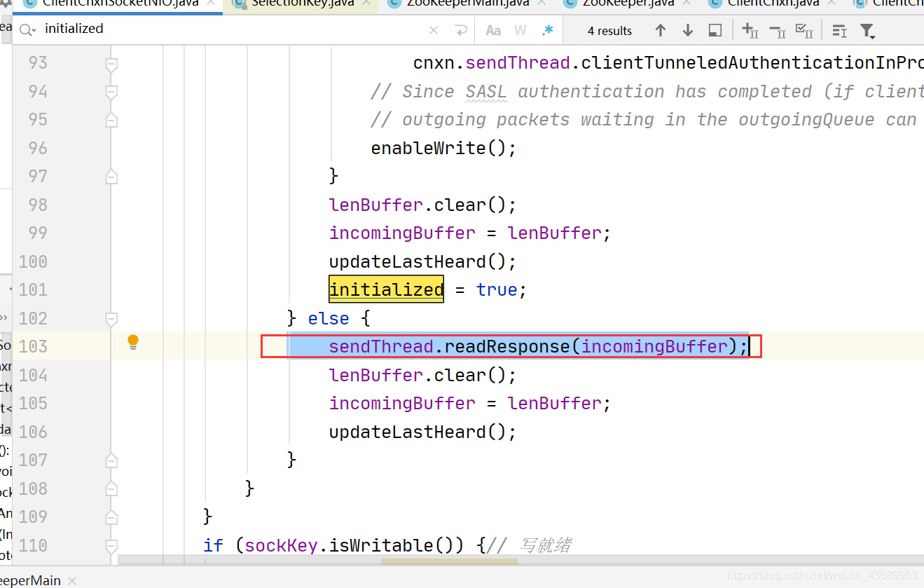Toggle fold marker on line 93

tap(111, 64)
